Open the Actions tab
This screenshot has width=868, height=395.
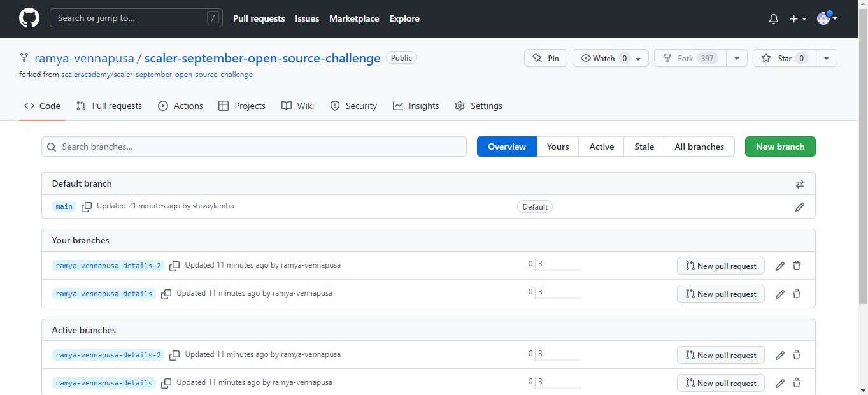coord(180,106)
